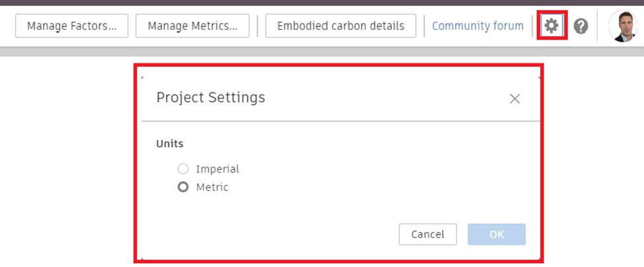Open Manage Factors dialog

pyautogui.click(x=72, y=26)
